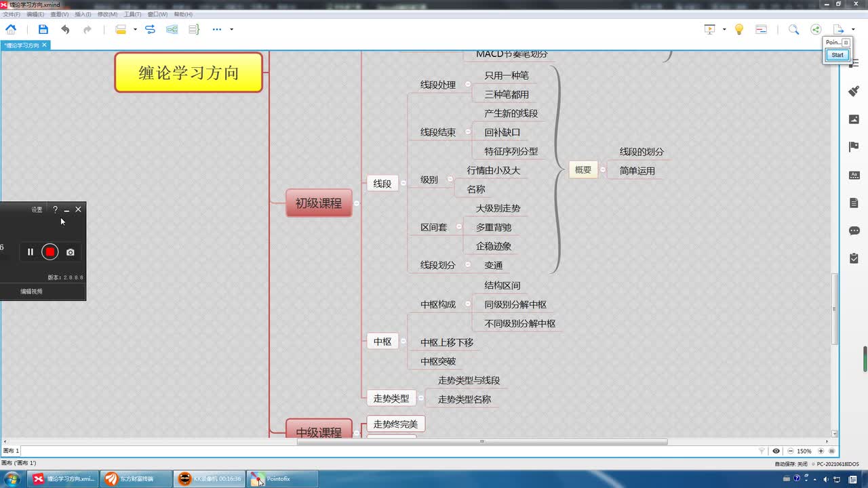Click the horizontal canvas scrollbar thumb
Screen dimensions: 868x488
(482, 441)
